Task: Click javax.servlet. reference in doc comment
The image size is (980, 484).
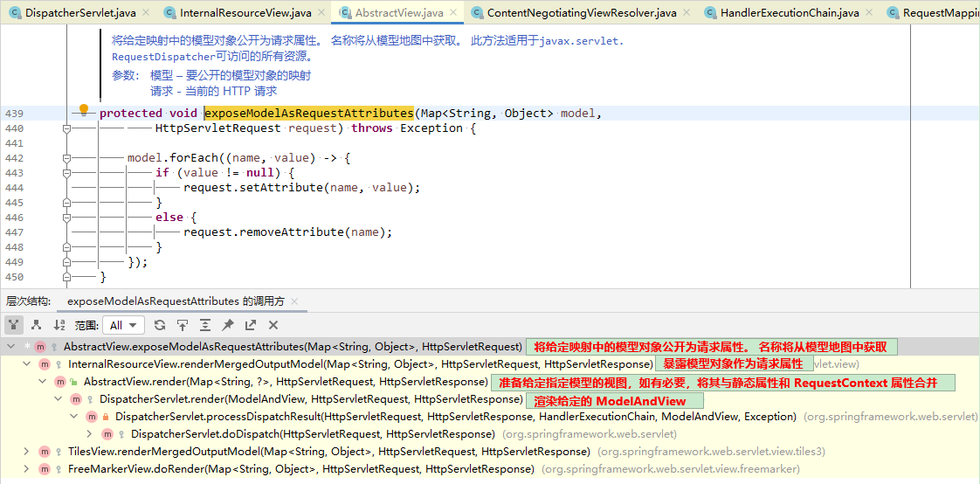Action: (581, 41)
